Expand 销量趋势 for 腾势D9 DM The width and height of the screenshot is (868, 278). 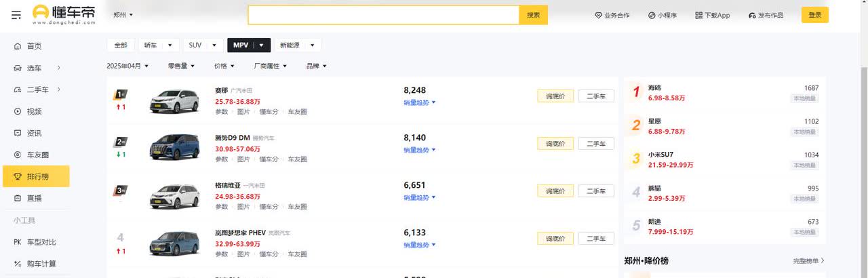(x=419, y=150)
